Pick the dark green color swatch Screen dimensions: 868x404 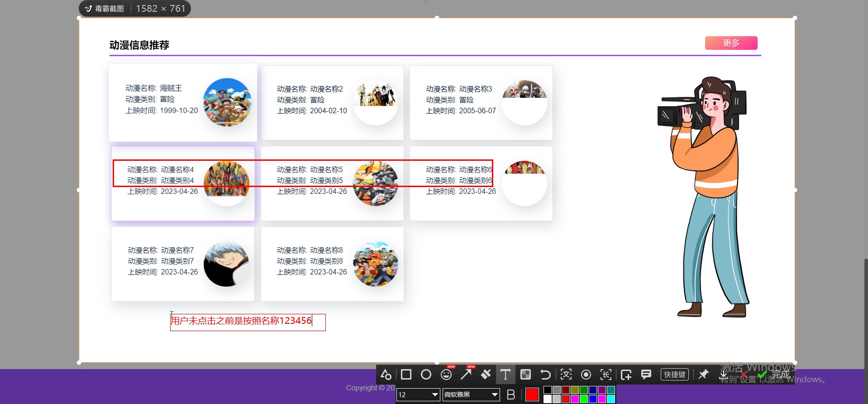click(584, 390)
